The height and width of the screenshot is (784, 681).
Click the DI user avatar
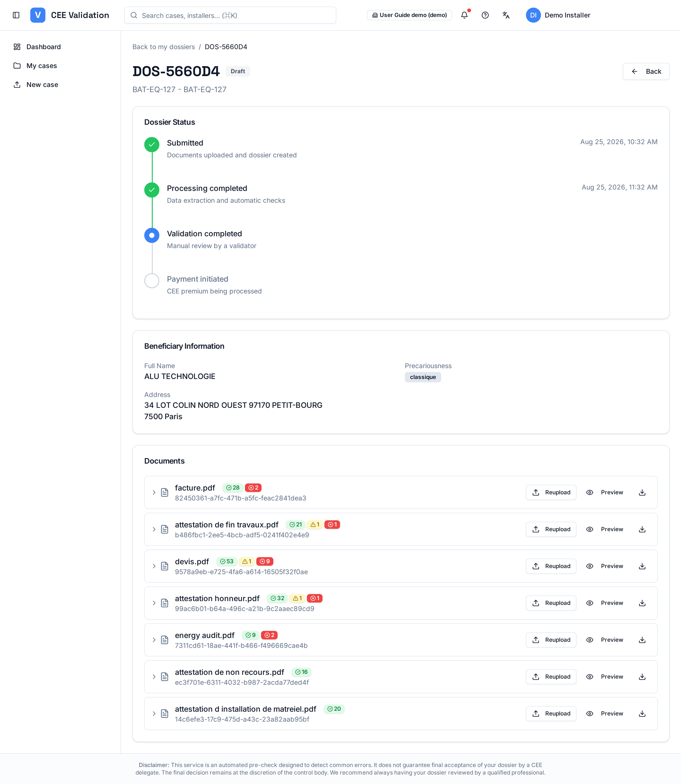click(x=533, y=15)
